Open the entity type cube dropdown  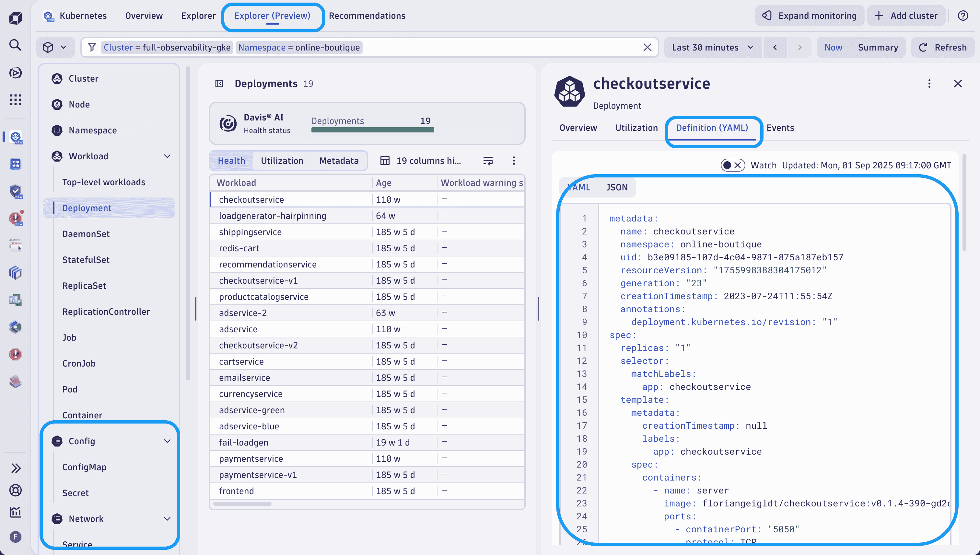coord(55,47)
